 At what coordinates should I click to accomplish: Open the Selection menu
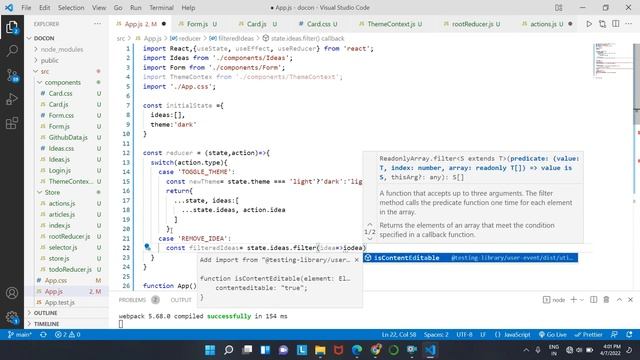click(71, 8)
